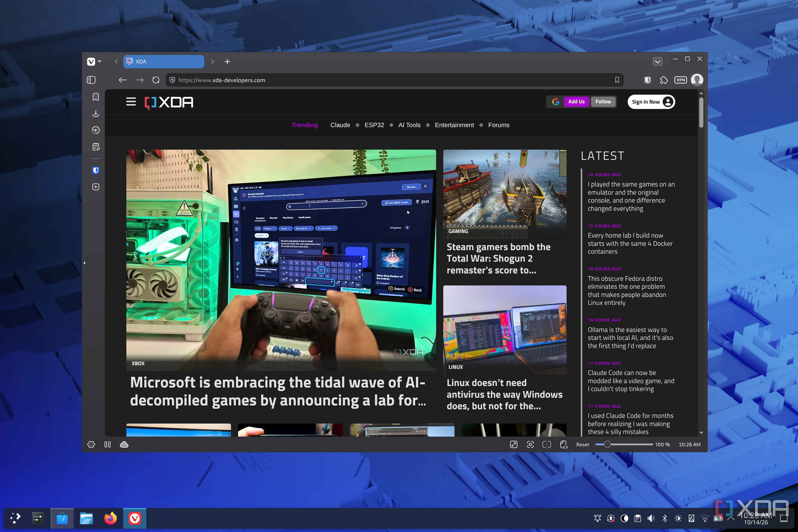Open the Bitwarden extension icon
The image size is (798, 532).
pyautogui.click(x=647, y=80)
